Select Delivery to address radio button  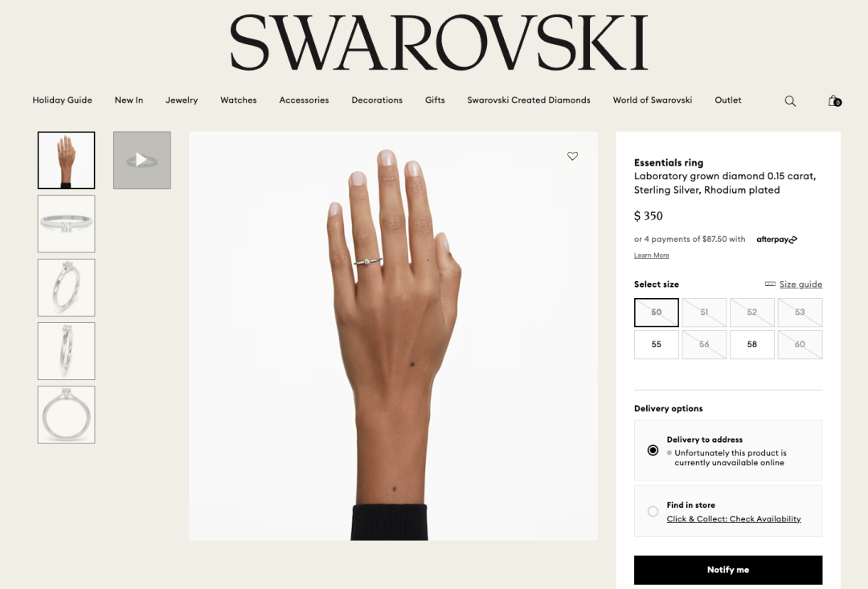tap(653, 450)
